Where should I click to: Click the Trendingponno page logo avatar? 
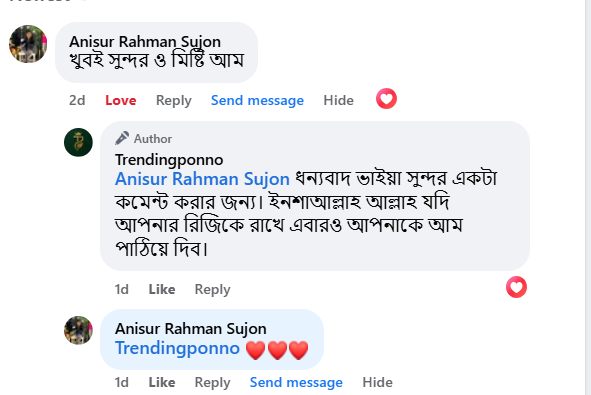pyautogui.click(x=78, y=142)
